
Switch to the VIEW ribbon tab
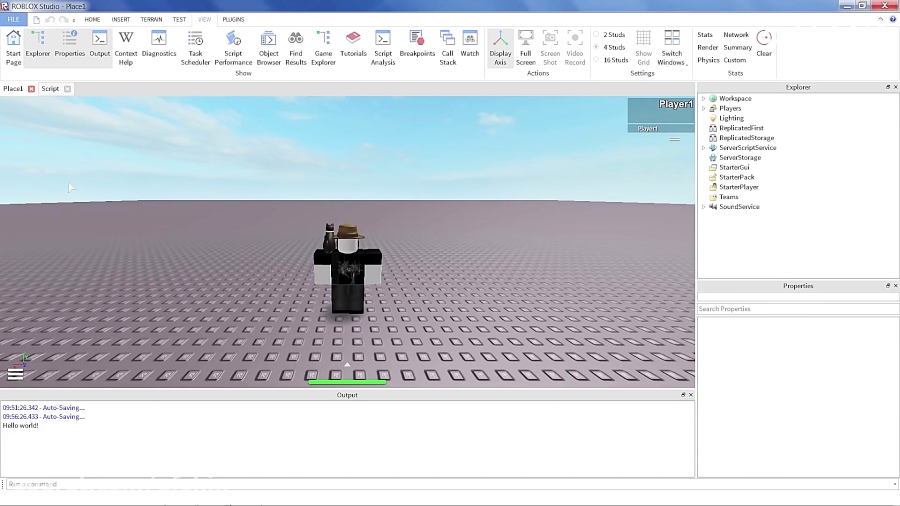coord(204,20)
